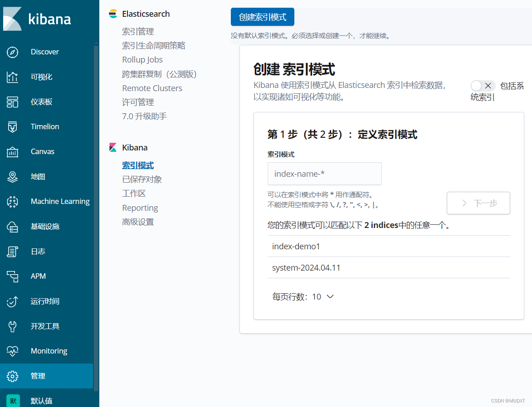Open 许可管理 link

pos(138,102)
